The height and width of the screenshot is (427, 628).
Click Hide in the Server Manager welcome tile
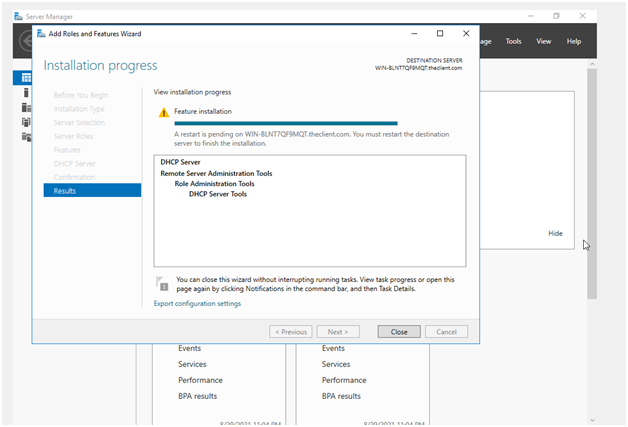coord(555,233)
